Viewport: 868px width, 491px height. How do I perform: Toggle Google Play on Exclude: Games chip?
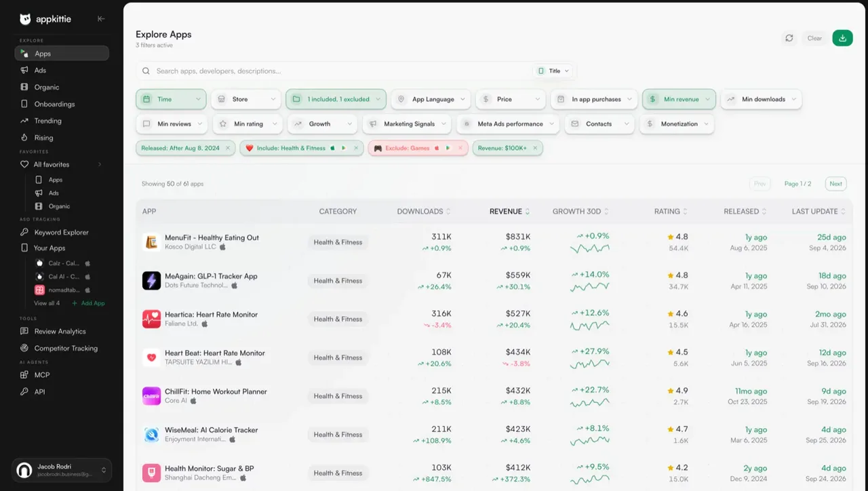(x=448, y=148)
